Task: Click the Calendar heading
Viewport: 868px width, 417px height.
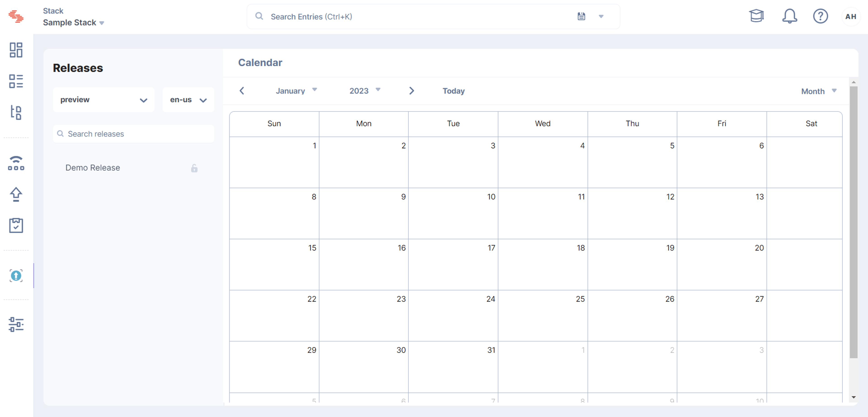Action: point(260,63)
